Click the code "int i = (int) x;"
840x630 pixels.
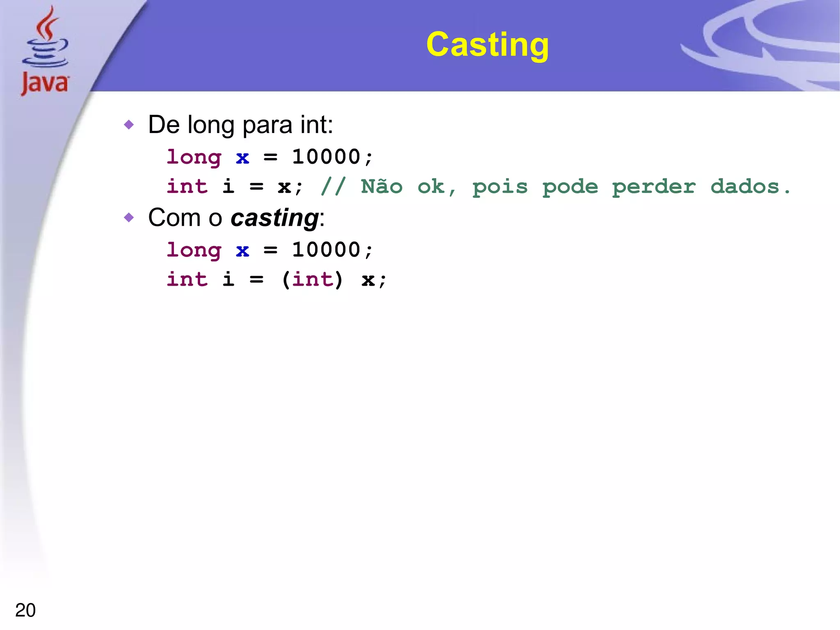click(277, 280)
